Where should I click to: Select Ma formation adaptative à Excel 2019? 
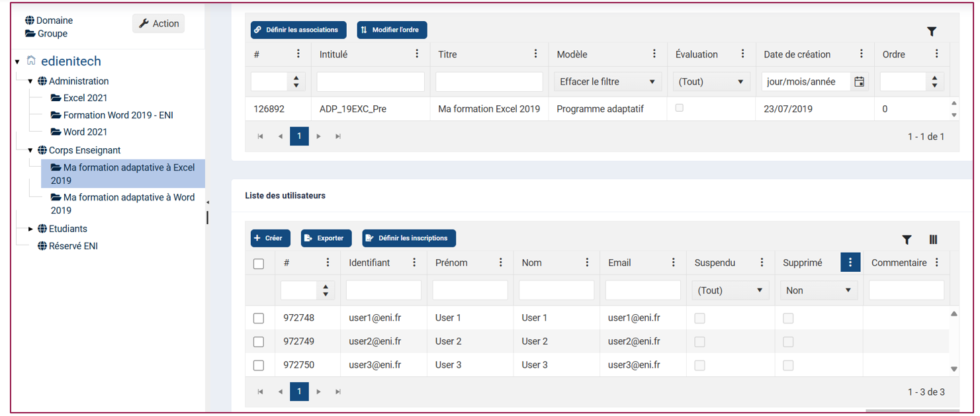tap(123, 174)
